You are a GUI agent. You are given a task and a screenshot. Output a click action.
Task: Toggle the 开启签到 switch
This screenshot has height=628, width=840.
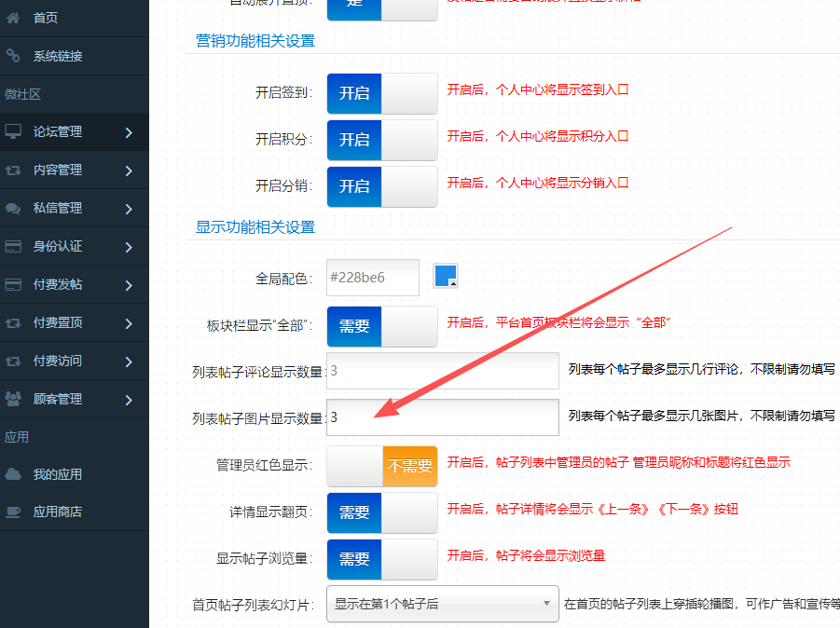[x=381, y=93]
